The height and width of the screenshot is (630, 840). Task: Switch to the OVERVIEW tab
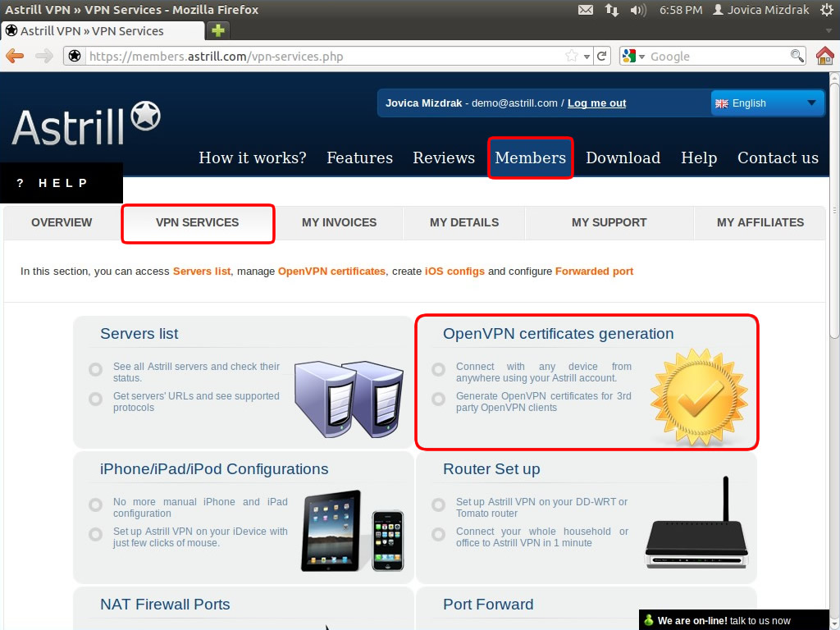point(62,222)
